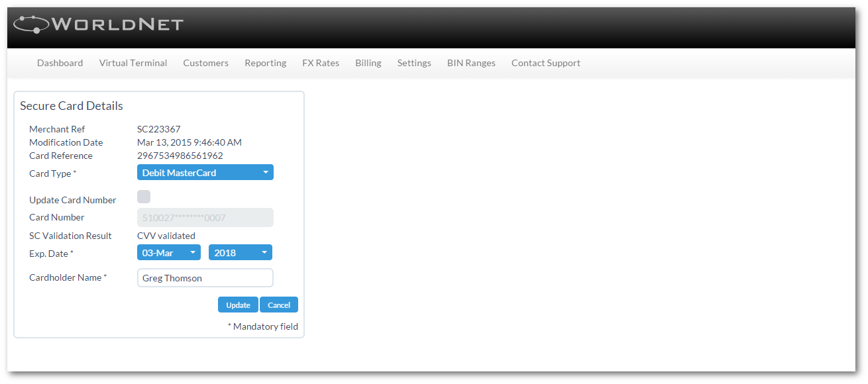
Task: Open the Customers menu item
Action: pyautogui.click(x=205, y=64)
